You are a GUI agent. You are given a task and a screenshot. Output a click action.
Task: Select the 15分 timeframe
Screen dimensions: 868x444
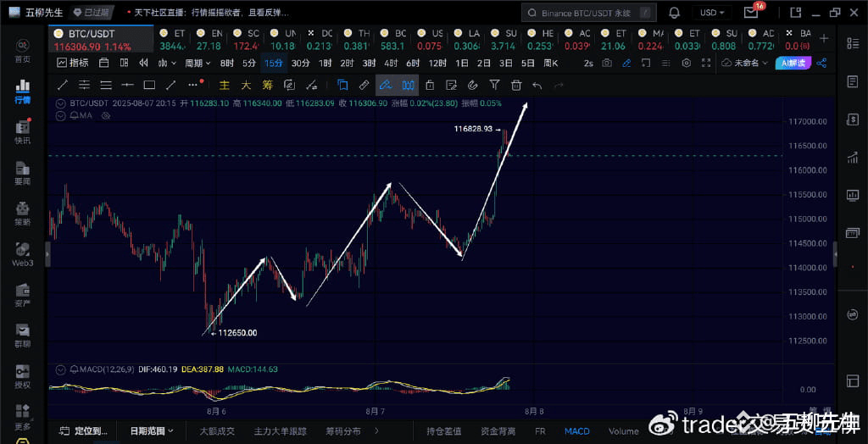click(274, 63)
